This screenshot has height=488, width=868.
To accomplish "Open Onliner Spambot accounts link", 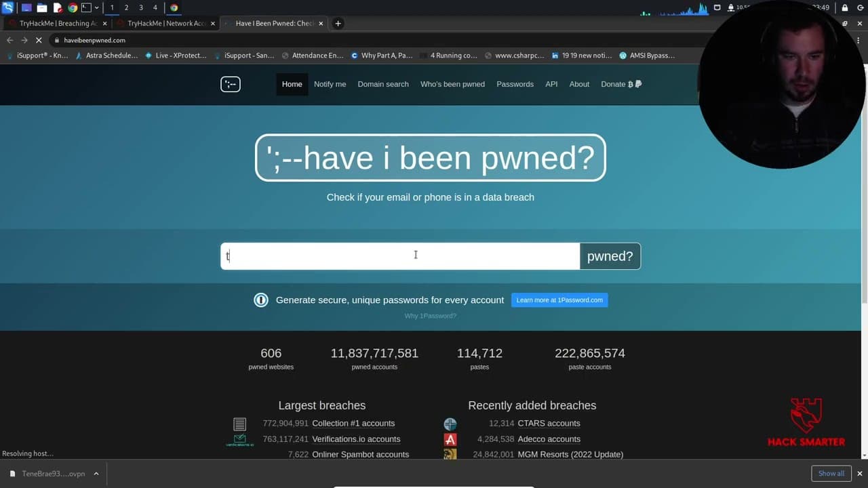I will [x=360, y=454].
